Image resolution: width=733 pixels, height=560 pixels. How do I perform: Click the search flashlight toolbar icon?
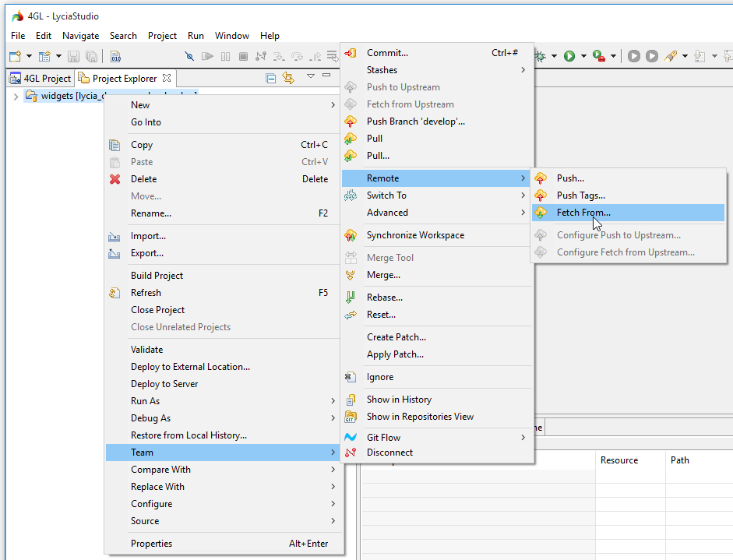click(x=670, y=56)
